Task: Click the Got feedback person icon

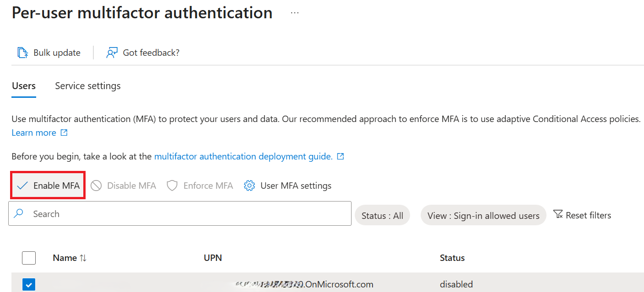Action: pos(112,53)
